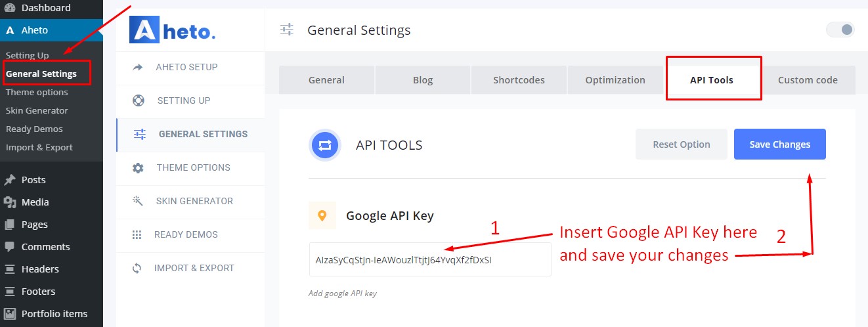Select SKIN GENERATOR in panel navigation
868x327 pixels.
click(190, 201)
